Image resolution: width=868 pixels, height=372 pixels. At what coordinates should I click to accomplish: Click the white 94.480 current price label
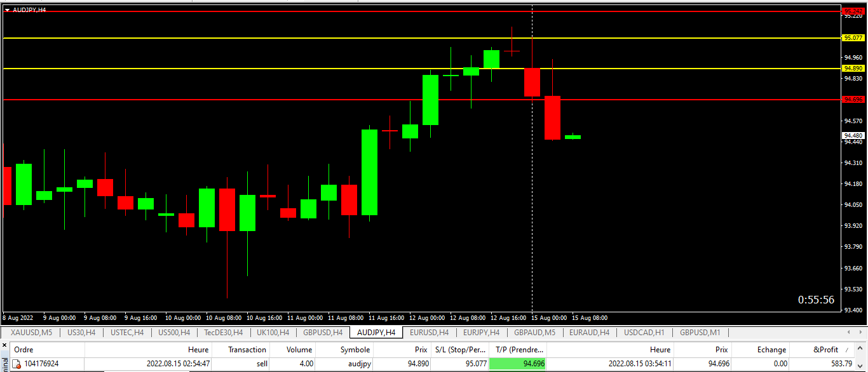pos(853,135)
